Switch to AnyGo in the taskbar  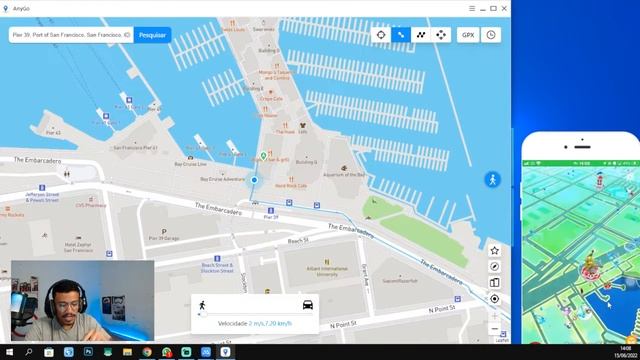tap(226, 352)
